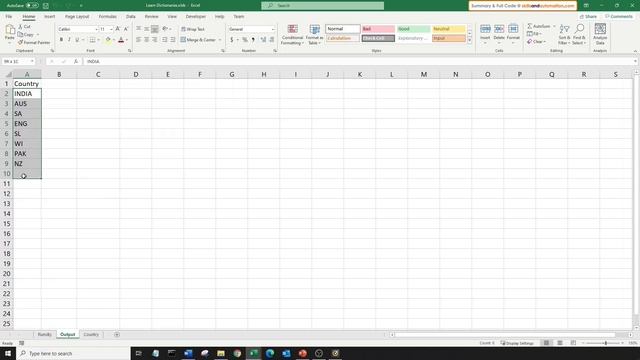
Task: Decrease decimal places
Action: click(271, 40)
